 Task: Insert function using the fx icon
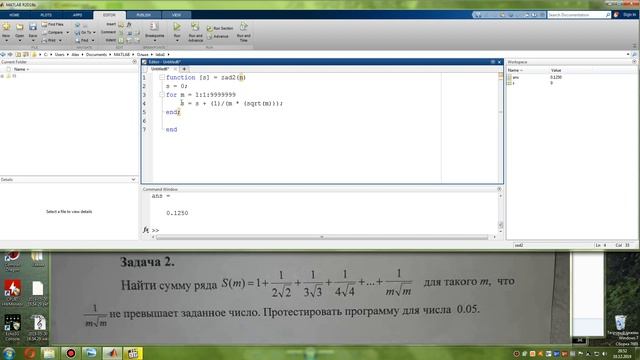pos(129,24)
